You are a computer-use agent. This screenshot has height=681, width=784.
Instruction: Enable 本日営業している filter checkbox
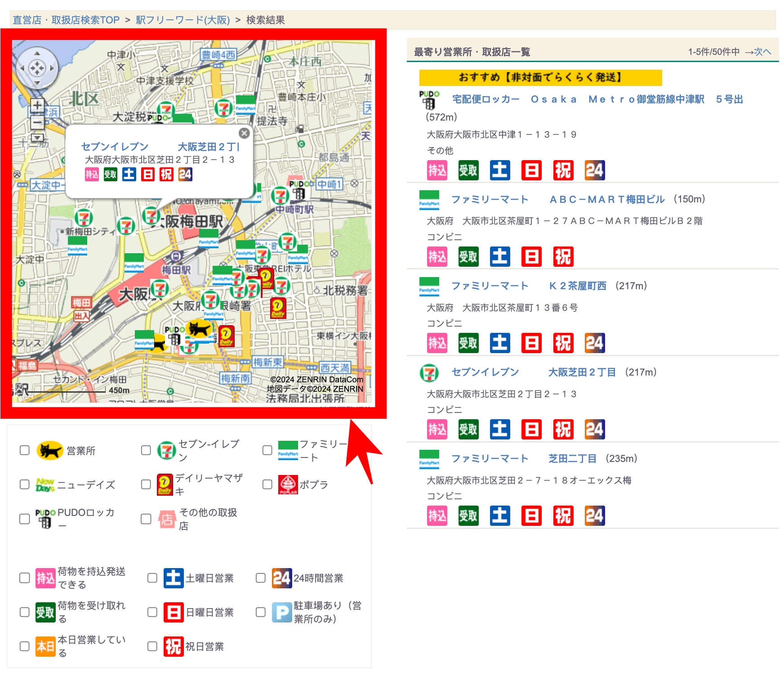25,646
